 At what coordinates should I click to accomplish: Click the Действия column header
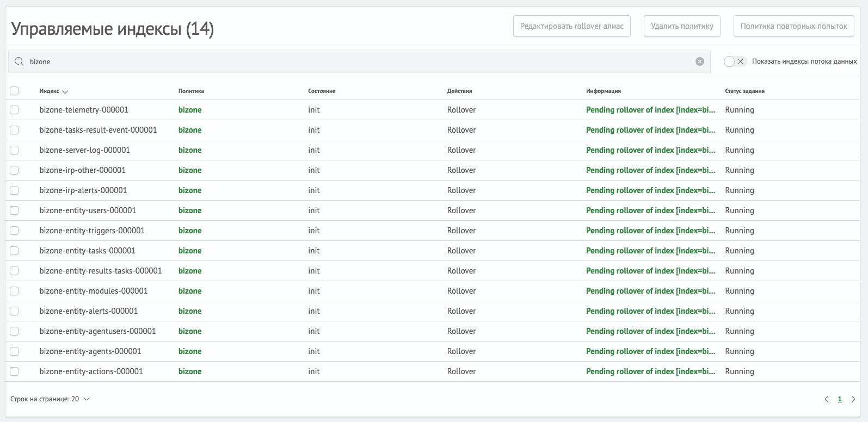point(460,91)
